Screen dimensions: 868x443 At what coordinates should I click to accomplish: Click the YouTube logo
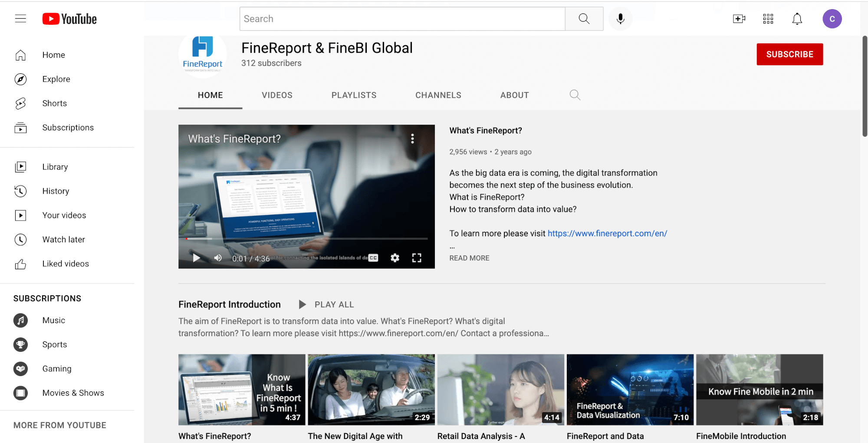(69, 19)
